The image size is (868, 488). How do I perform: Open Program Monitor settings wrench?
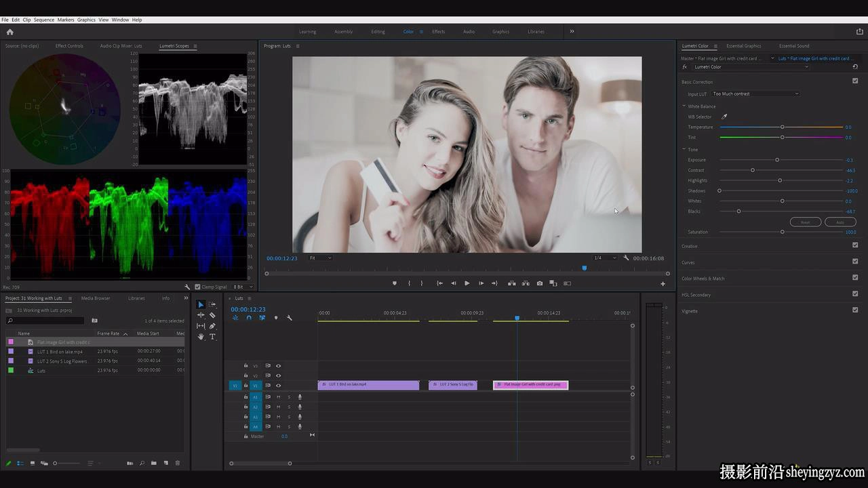pos(626,258)
